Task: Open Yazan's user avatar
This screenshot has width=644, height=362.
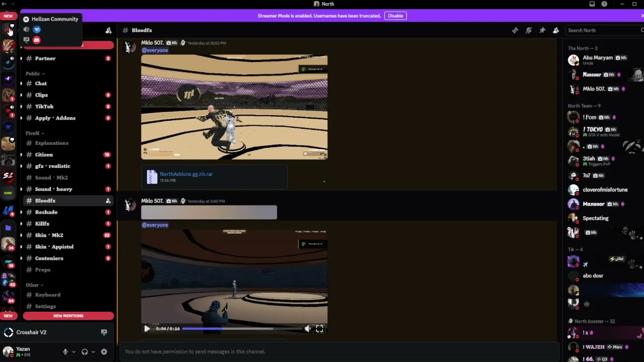Action: (x=8, y=351)
